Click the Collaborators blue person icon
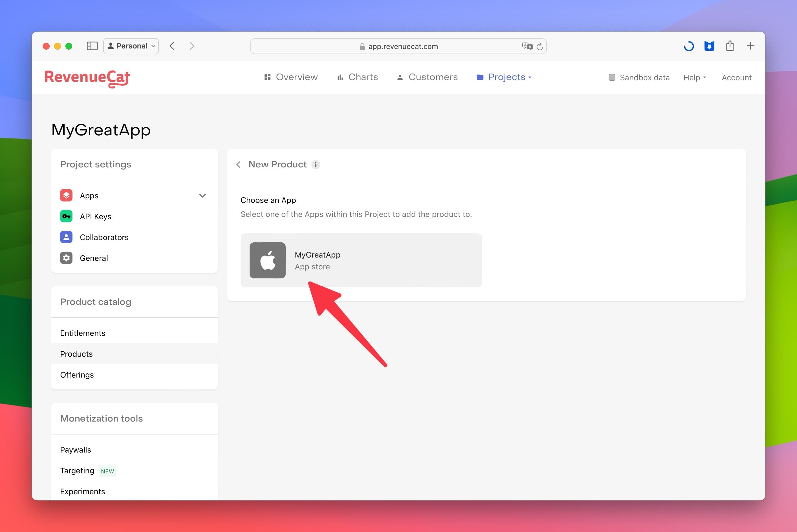Image resolution: width=797 pixels, height=532 pixels. click(66, 237)
